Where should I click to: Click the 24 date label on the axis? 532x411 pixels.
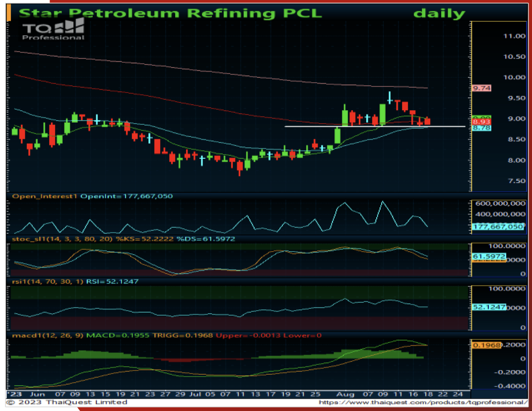458,394
